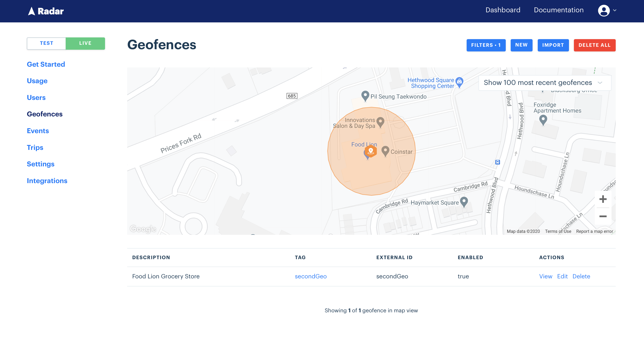Click the Foxridge Apartment Homes pin
The width and height of the screenshot is (644, 349).
tap(543, 119)
